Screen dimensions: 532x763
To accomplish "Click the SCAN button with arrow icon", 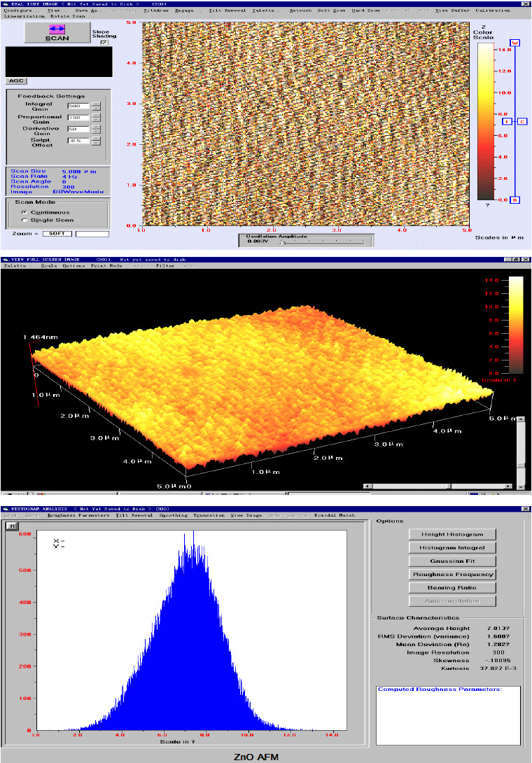I will click(x=57, y=34).
